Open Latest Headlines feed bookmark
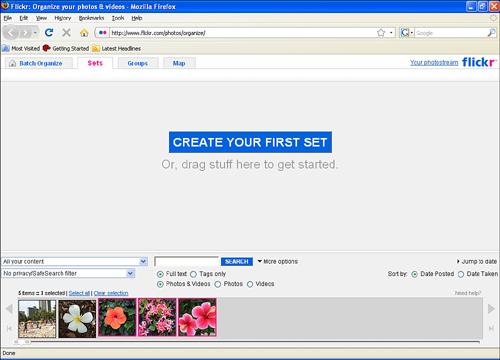Image resolution: width=500 pixels, height=360 pixels. pyautogui.click(x=117, y=48)
